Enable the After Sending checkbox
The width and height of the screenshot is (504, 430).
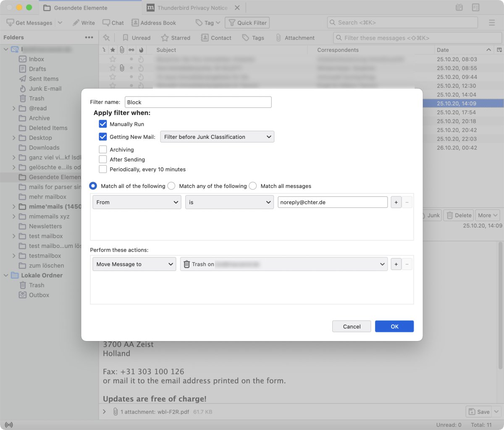pos(103,159)
